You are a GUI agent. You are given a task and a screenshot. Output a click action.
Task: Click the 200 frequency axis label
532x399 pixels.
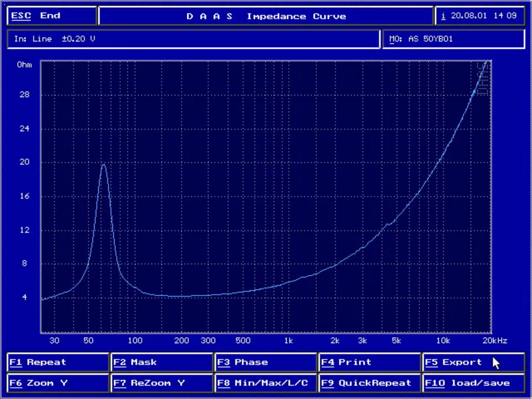[182, 341]
